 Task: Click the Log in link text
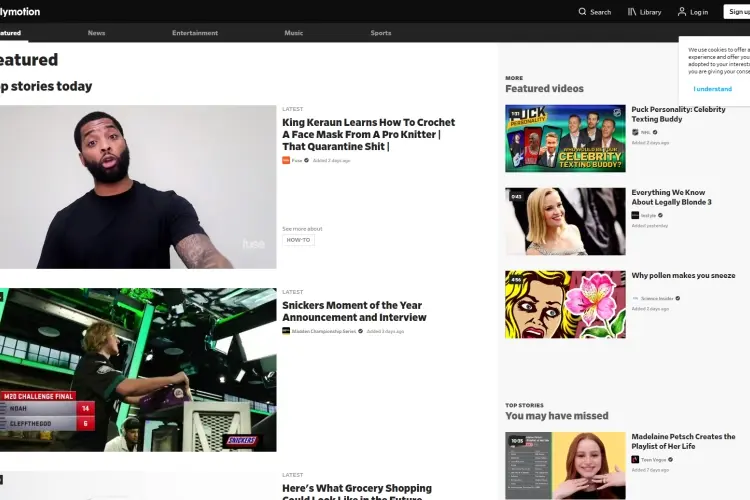click(x=699, y=12)
